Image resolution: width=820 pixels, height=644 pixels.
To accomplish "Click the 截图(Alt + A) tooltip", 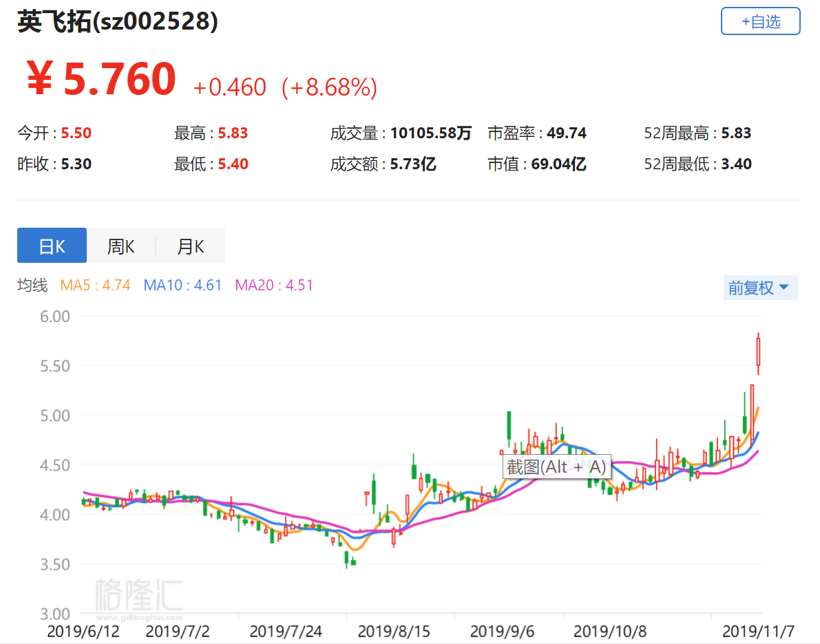I will coord(556,466).
